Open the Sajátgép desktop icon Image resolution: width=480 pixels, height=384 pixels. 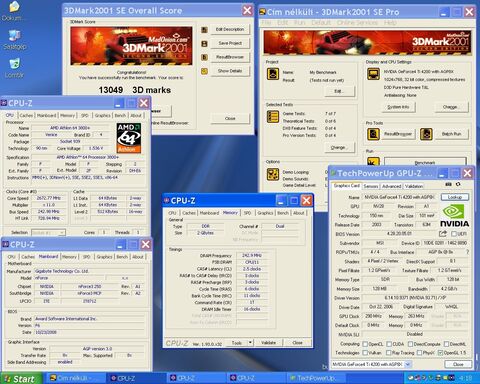click(15, 40)
